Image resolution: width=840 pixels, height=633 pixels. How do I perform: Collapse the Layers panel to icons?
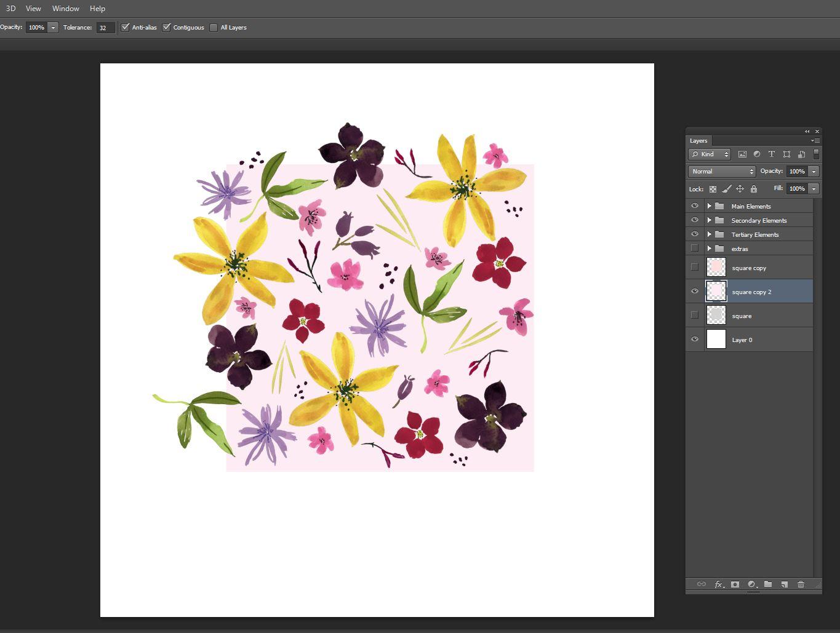pyautogui.click(x=807, y=131)
